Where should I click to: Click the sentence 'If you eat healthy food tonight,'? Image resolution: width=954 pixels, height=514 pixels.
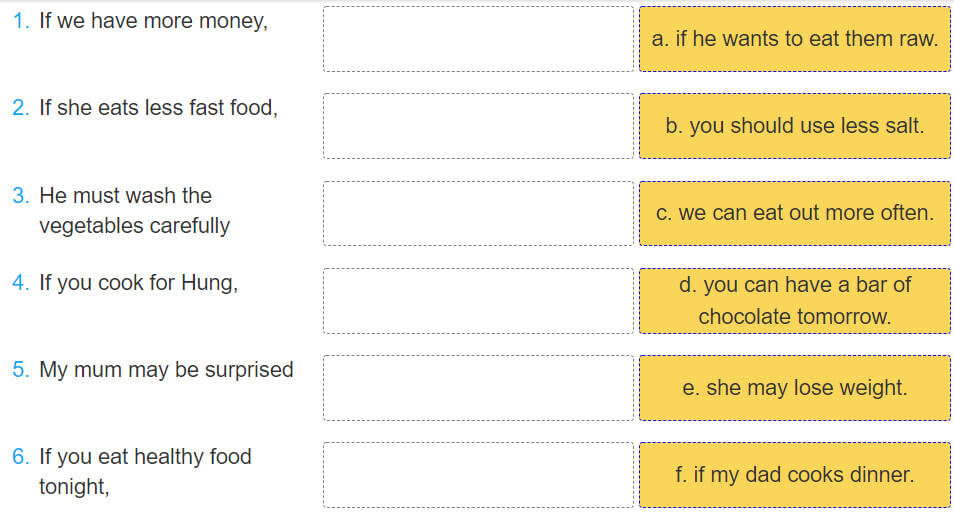[145, 471]
